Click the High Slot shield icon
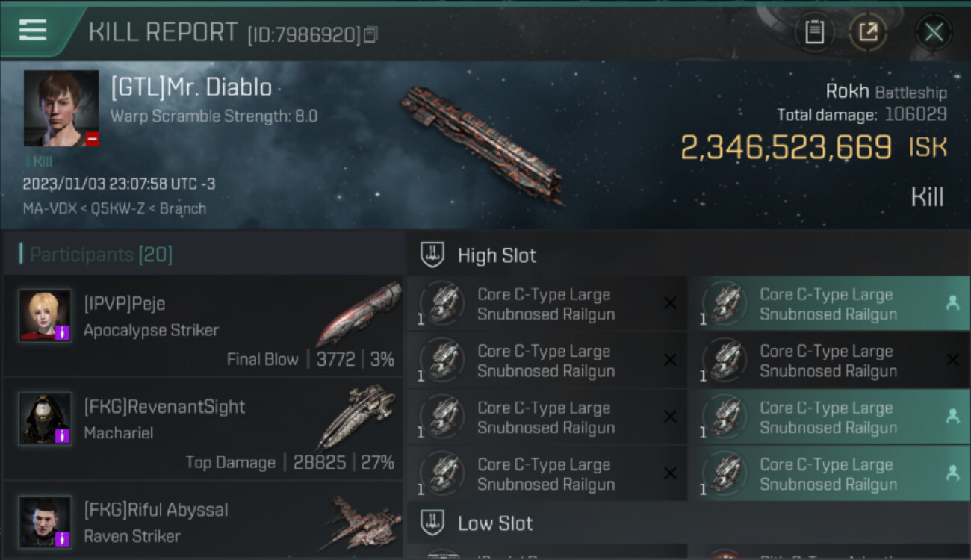The height and width of the screenshot is (560, 971). (x=432, y=255)
